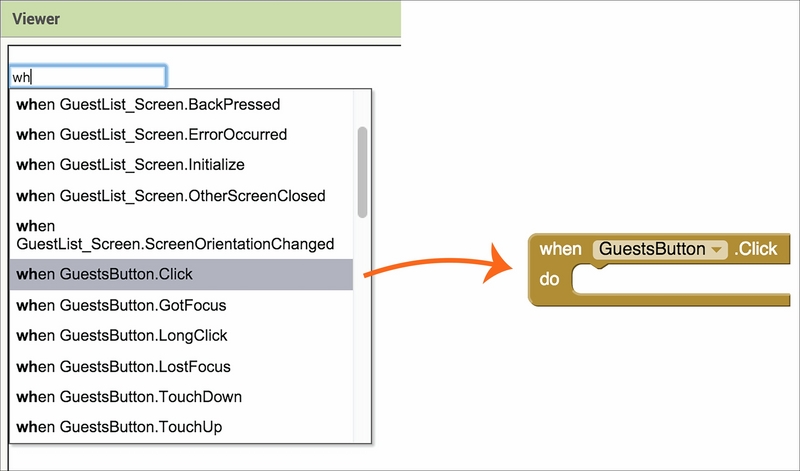Image resolution: width=800 pixels, height=471 pixels.
Task: Choose "when GuestList_Screen.ErrorOccurred" from list
Action: [x=151, y=134]
